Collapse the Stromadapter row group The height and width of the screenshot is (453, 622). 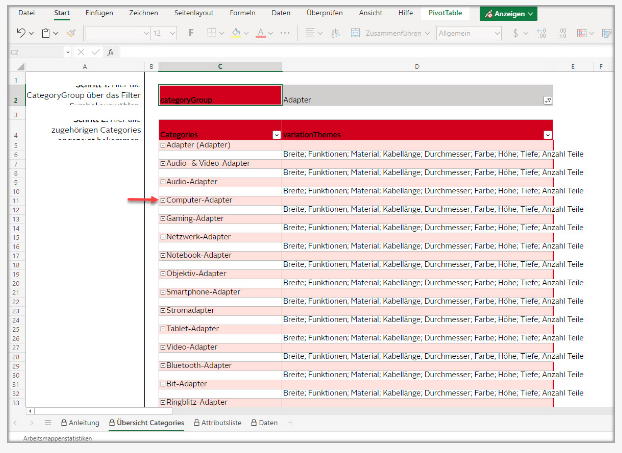point(163,311)
